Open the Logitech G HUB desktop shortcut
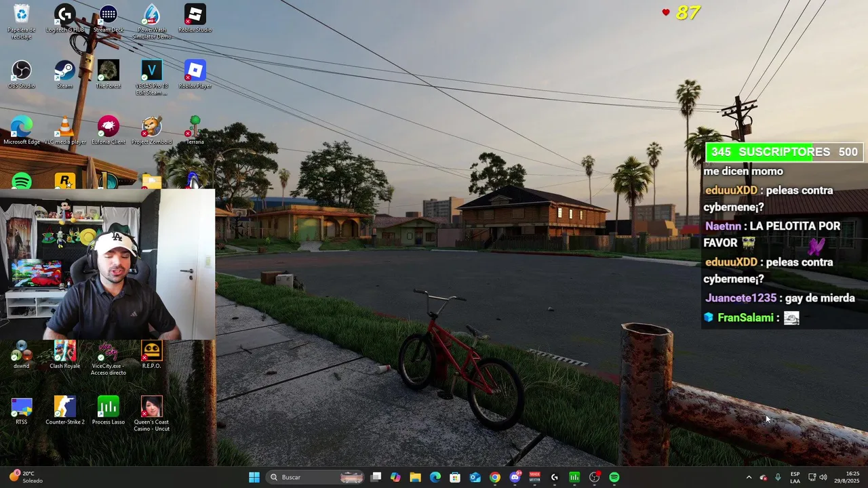868x488 pixels. [65, 18]
